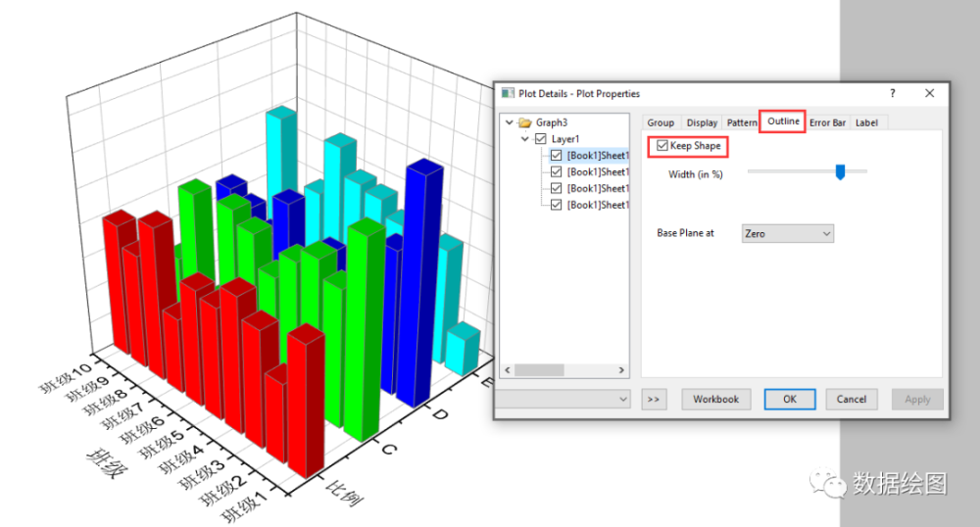This screenshot has height=527, width=980.
Task: Click the help question mark icon
Action: tap(893, 93)
